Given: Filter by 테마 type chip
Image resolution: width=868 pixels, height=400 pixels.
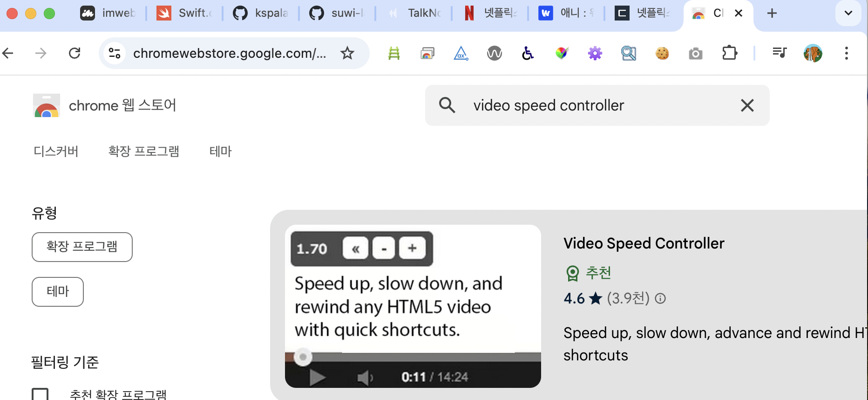Looking at the screenshot, I should (58, 292).
